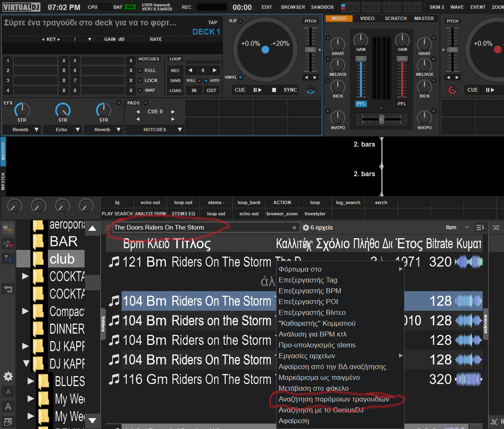
Task: Click the deck 1 pitch slider handle
Action: coord(310,49)
